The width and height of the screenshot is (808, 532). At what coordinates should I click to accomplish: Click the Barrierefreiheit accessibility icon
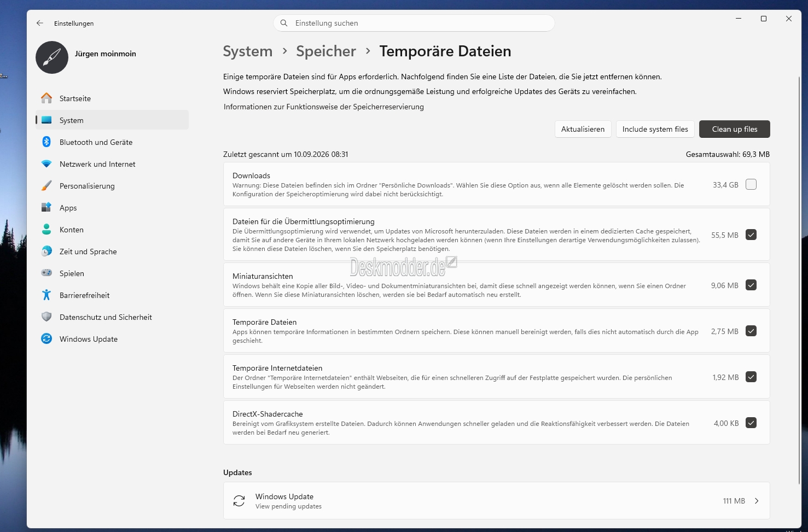pyautogui.click(x=46, y=295)
